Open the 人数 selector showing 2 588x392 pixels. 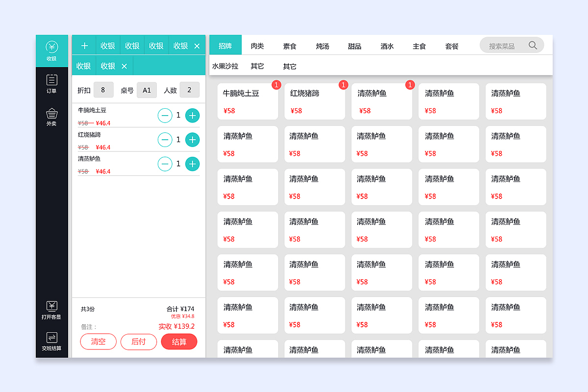[190, 90]
